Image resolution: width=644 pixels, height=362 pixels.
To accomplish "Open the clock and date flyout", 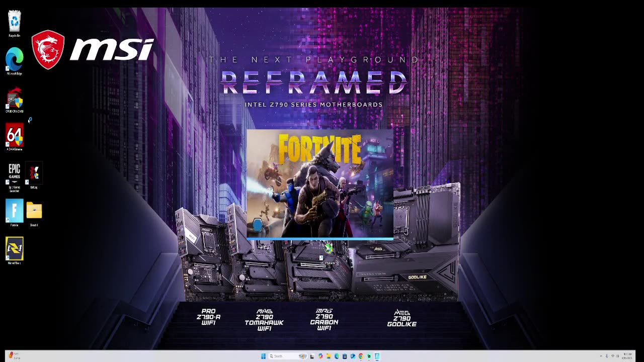I will click(x=627, y=356).
